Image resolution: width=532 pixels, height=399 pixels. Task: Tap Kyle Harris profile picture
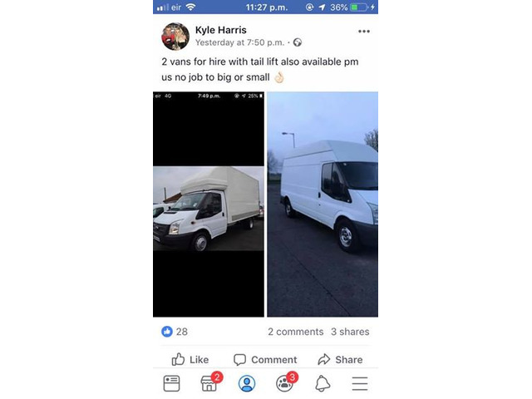click(x=175, y=37)
